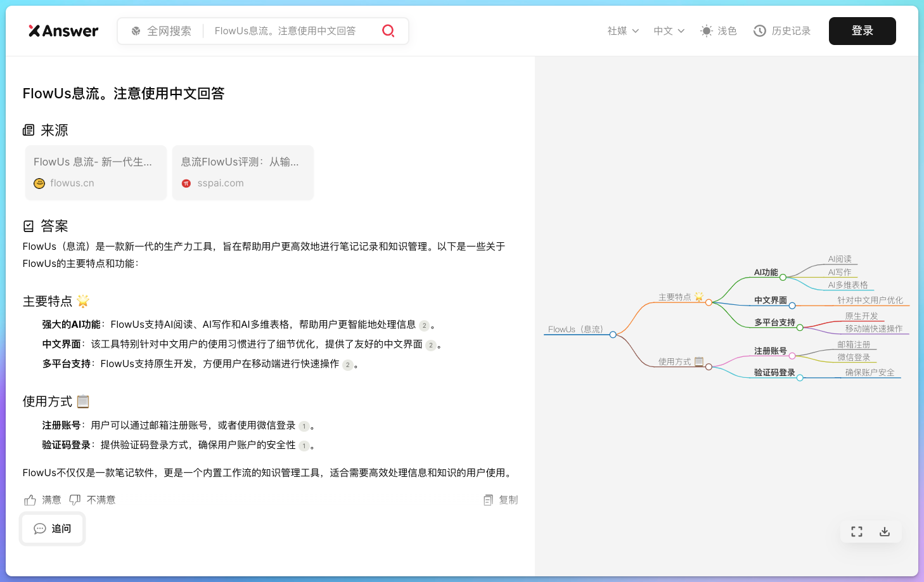Click the thumbs-down 不满意 icon
The height and width of the screenshot is (582, 924).
click(75, 500)
